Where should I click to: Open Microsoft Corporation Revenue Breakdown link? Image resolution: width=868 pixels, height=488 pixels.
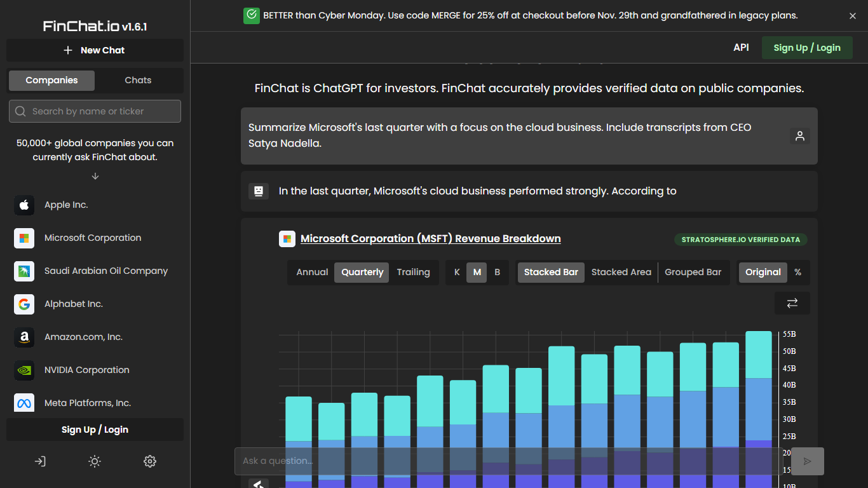click(x=430, y=238)
